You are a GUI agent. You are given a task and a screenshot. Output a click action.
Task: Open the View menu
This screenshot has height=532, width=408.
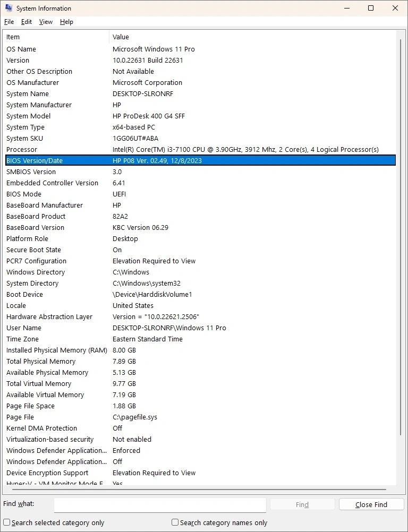pos(46,22)
